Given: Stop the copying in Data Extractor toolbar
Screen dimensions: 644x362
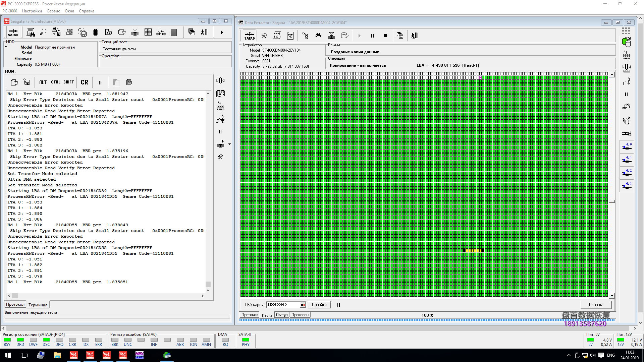Looking at the screenshot, I should coord(385,36).
